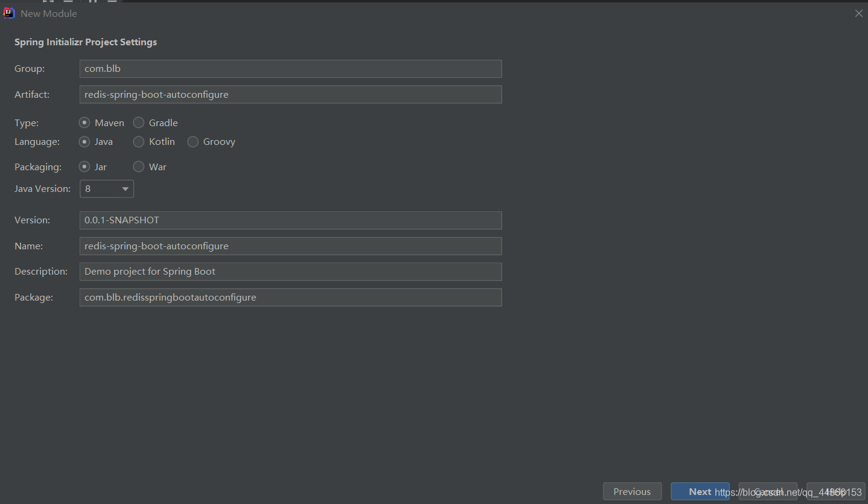Viewport: 868px width, 504px height.
Task: Click the IntelliJ logo in the title bar
Action: [9, 13]
